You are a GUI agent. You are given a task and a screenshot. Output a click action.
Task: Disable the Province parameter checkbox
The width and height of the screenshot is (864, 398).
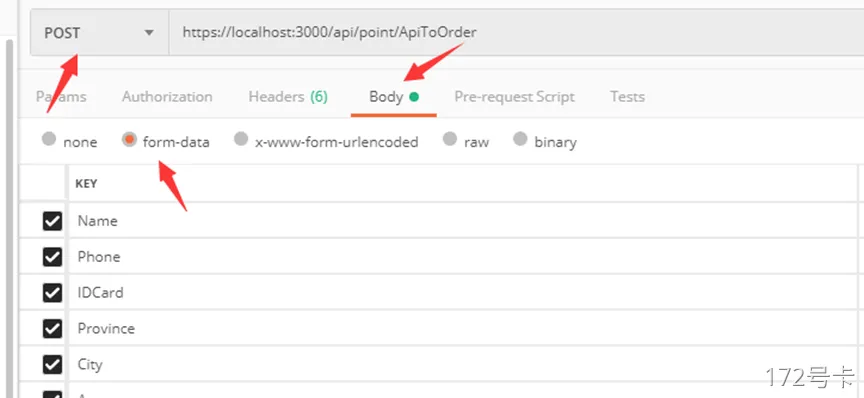click(x=52, y=329)
